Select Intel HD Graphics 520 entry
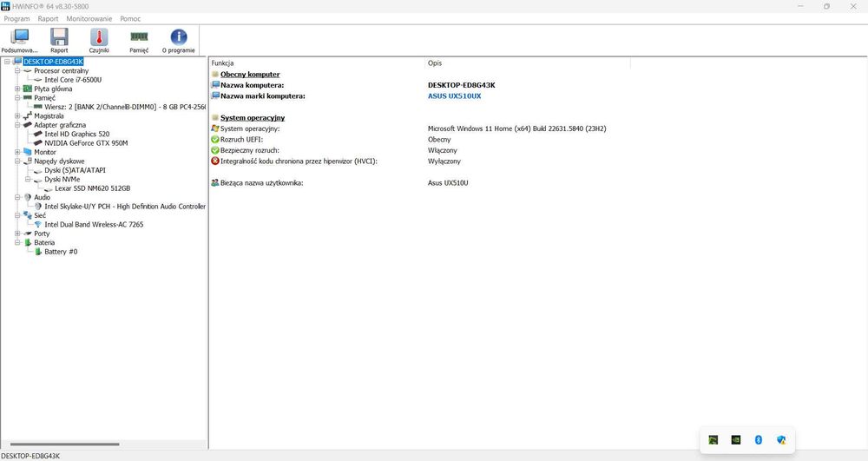The image size is (868, 461). (x=77, y=134)
